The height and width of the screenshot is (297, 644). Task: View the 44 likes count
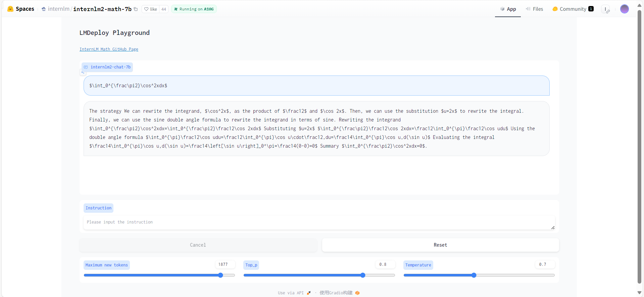[164, 9]
